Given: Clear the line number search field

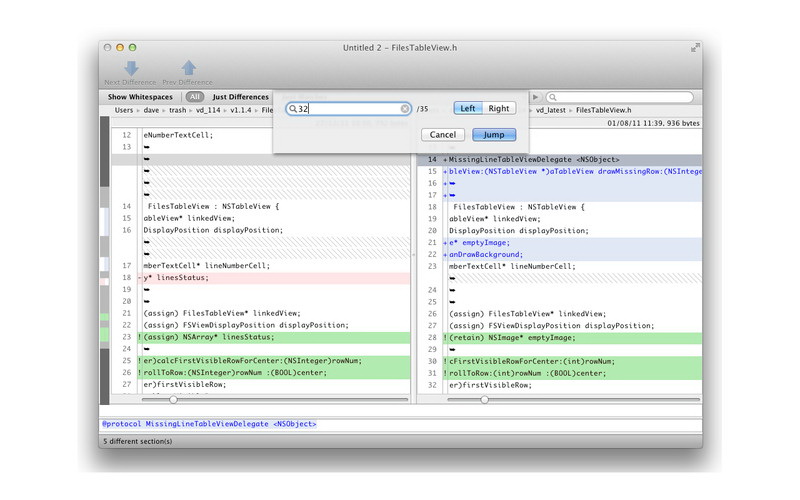Looking at the screenshot, I should [x=405, y=109].
